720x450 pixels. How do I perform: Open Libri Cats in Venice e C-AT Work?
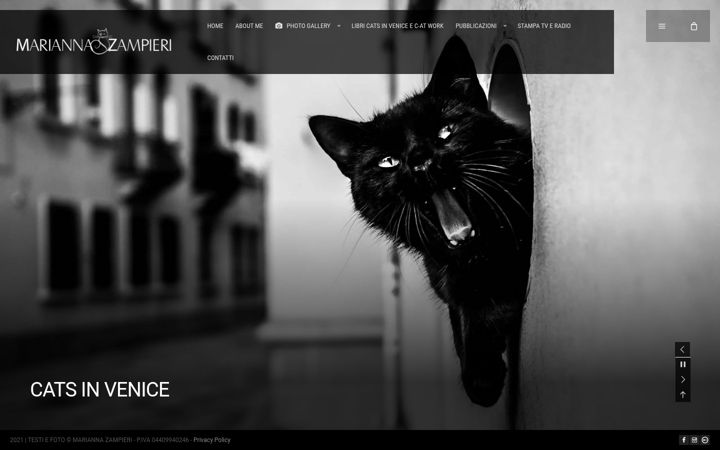[x=397, y=26]
